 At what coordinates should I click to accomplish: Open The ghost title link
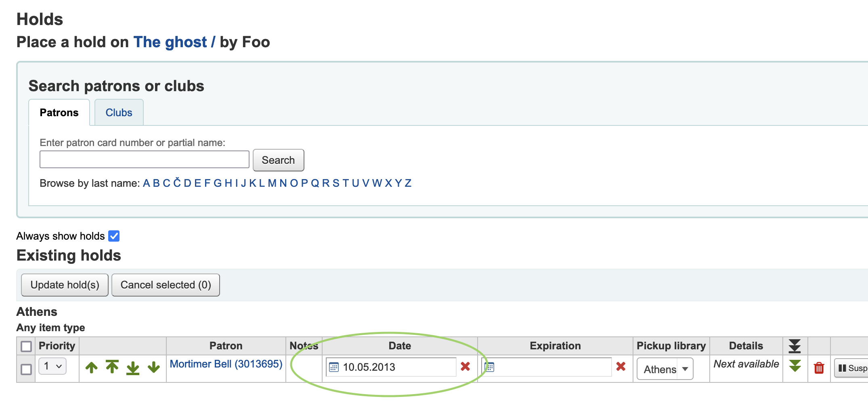coord(170,42)
